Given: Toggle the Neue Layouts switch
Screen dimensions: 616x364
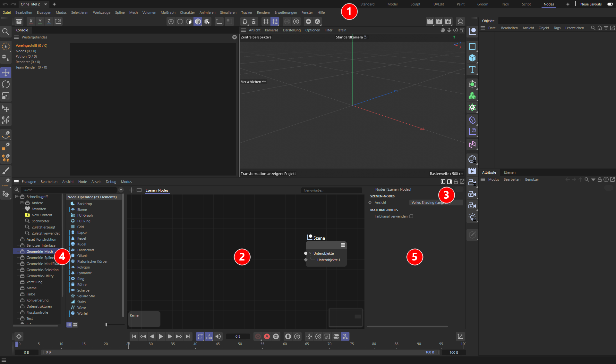Looking at the screenshot, I should (x=610, y=4).
